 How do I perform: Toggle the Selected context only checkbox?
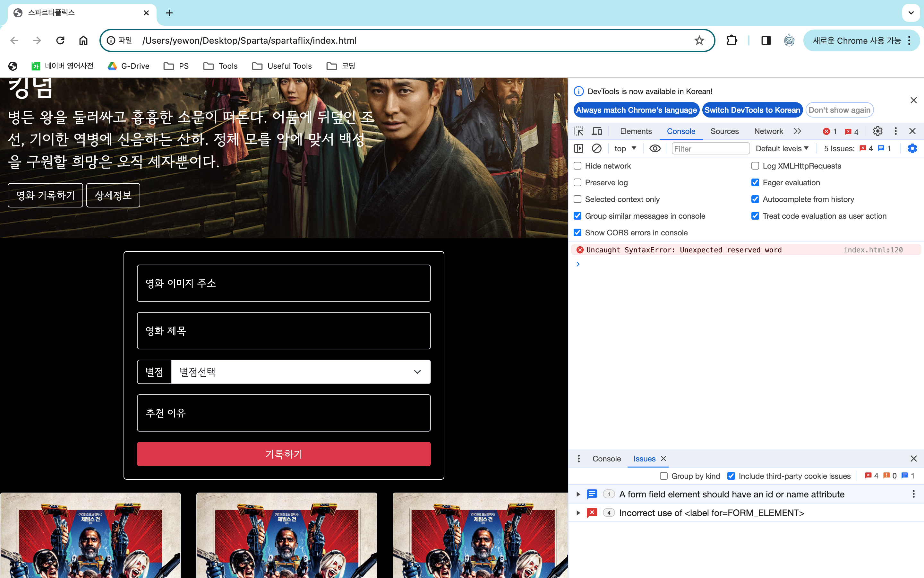point(578,199)
